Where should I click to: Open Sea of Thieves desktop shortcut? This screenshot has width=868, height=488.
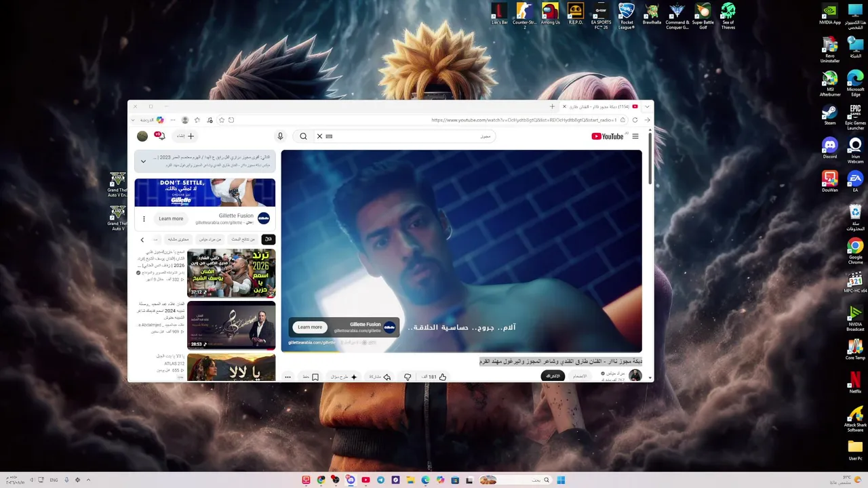[x=728, y=16]
